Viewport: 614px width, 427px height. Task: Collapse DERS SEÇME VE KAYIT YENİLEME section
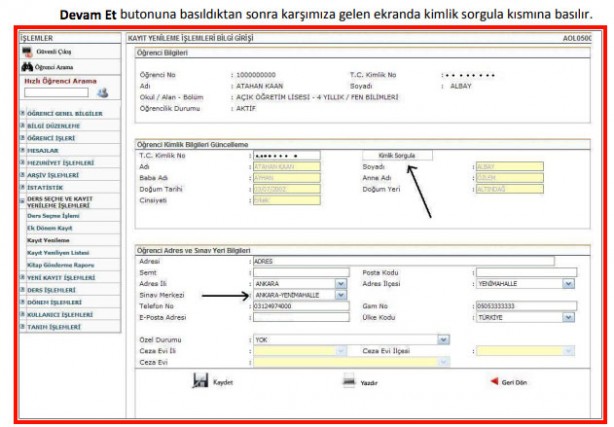pyautogui.click(x=23, y=201)
